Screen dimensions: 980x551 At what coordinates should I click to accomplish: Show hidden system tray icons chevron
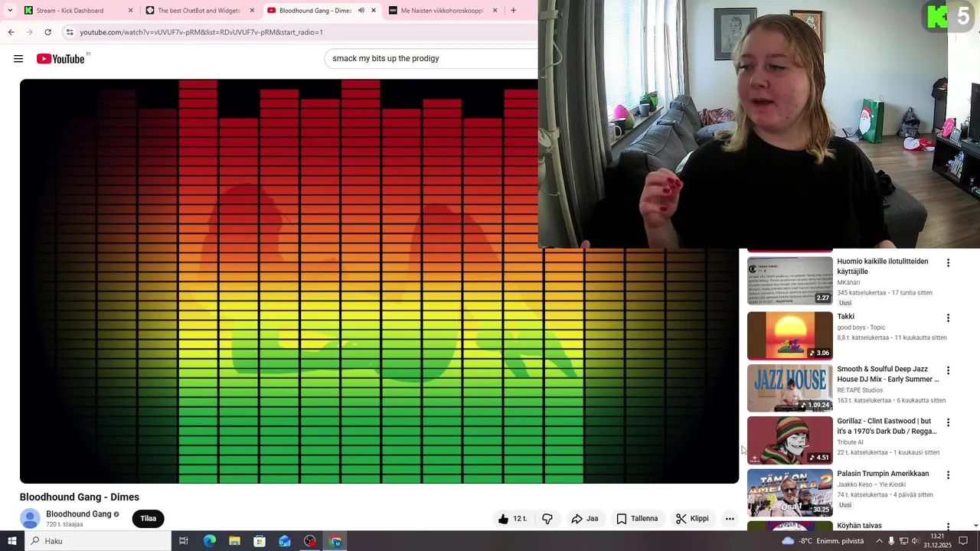[879, 541]
